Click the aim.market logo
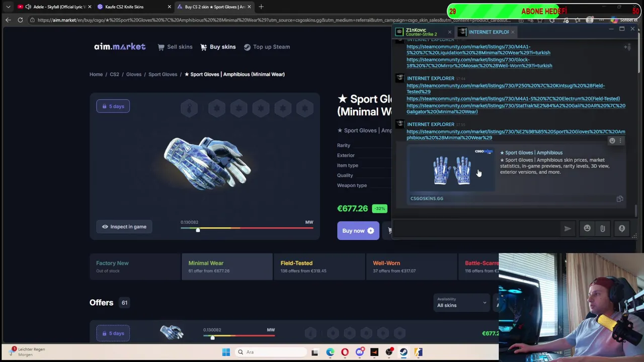Screen dimensions: 644x362 (x=120, y=47)
